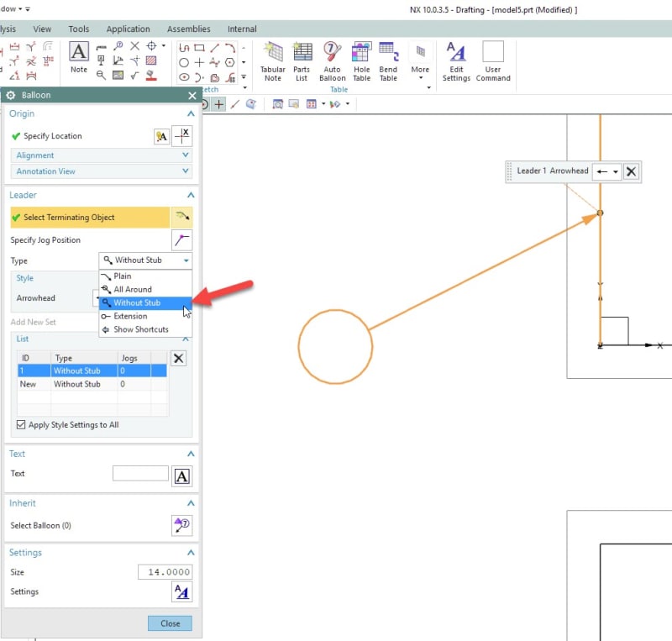Select the Image insert tool
The width and height of the screenshot is (672, 641).
click(118, 76)
